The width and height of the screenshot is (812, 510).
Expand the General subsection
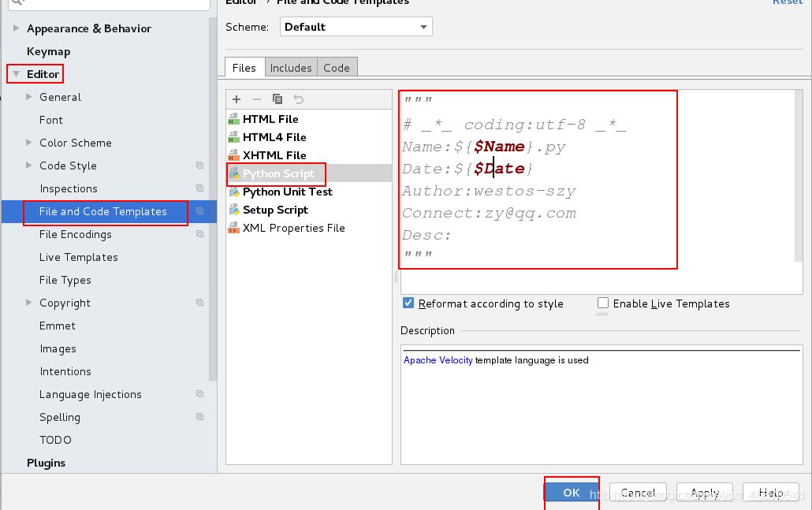tap(29, 97)
